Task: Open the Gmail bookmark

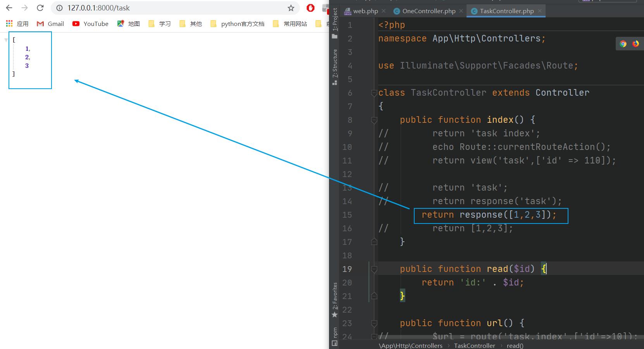Action: (50, 24)
